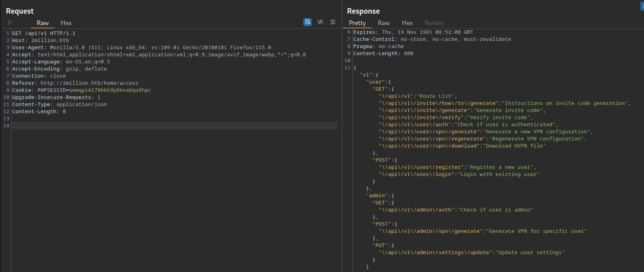Click the "Generate VPN for specific user" line
This screenshot has width=644, height=272.
click(483, 231)
